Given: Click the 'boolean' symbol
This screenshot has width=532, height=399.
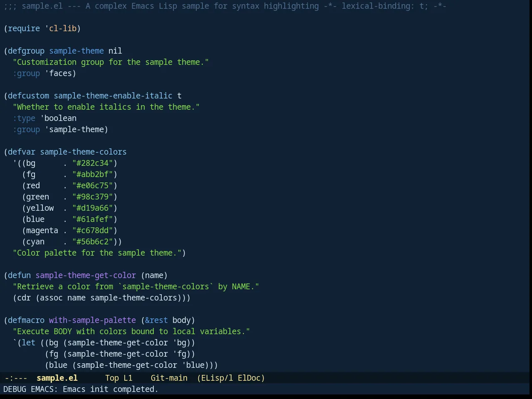Looking at the screenshot, I should click(x=58, y=118).
